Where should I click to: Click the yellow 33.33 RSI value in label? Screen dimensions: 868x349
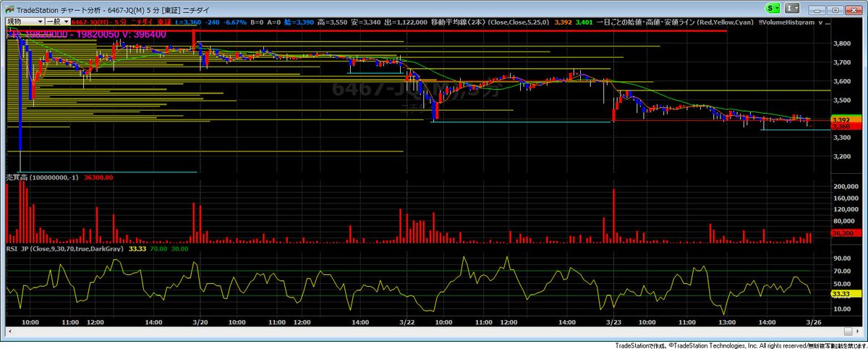[138, 248]
